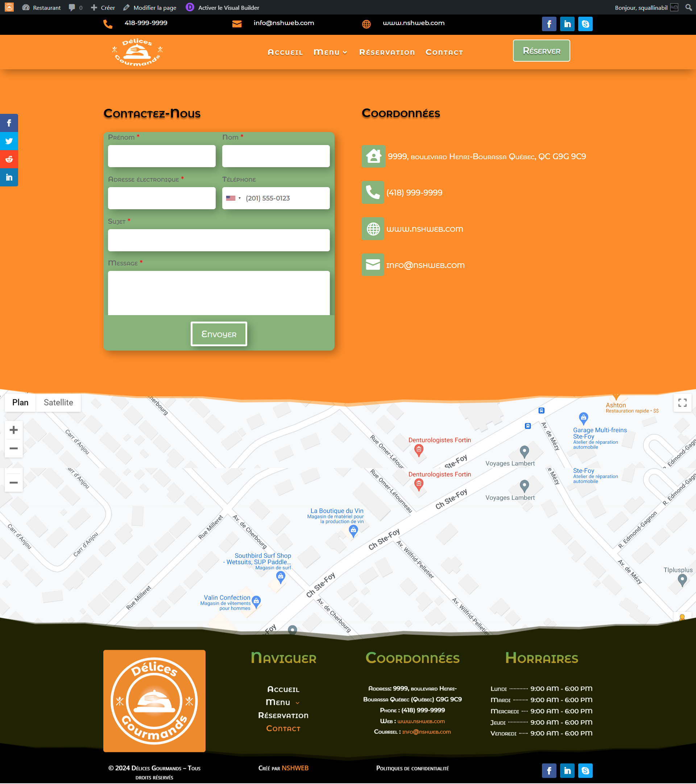Click the Reddit share sidebar icon
Image resolution: width=696 pixels, height=784 pixels.
point(9,159)
